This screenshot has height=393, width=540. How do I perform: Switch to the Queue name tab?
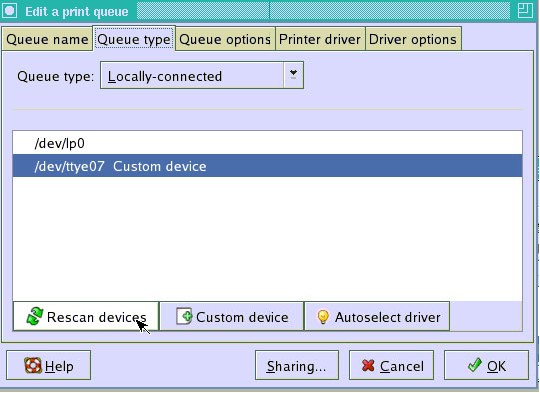(x=47, y=39)
